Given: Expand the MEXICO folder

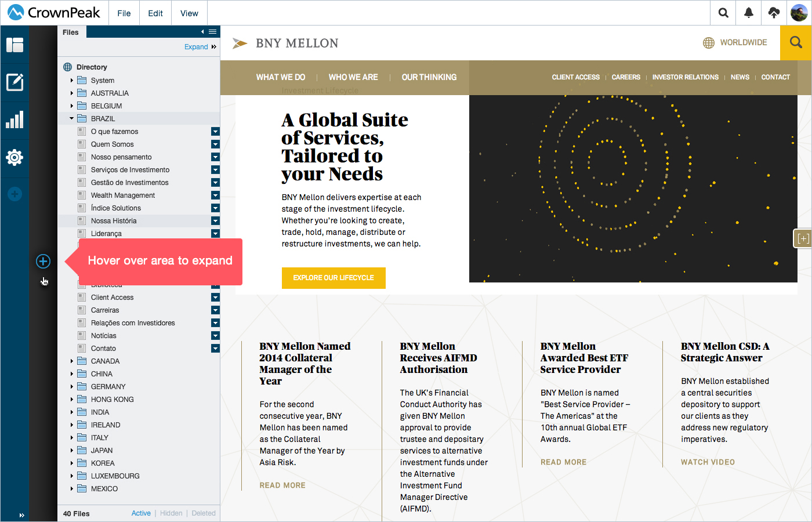Looking at the screenshot, I should [x=72, y=488].
